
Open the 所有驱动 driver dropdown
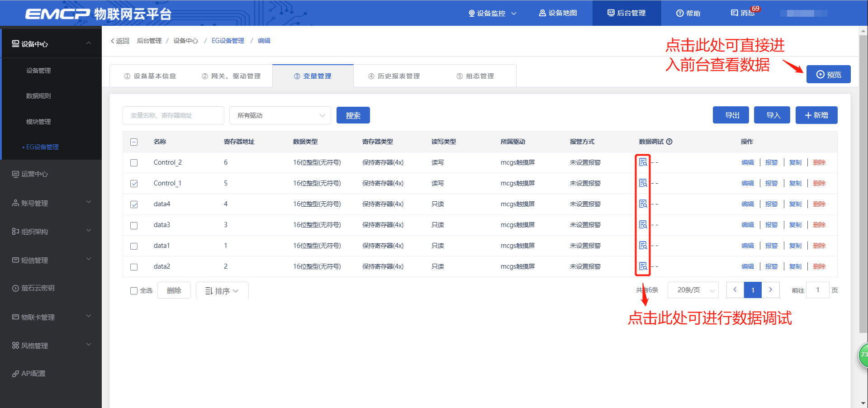coord(280,115)
